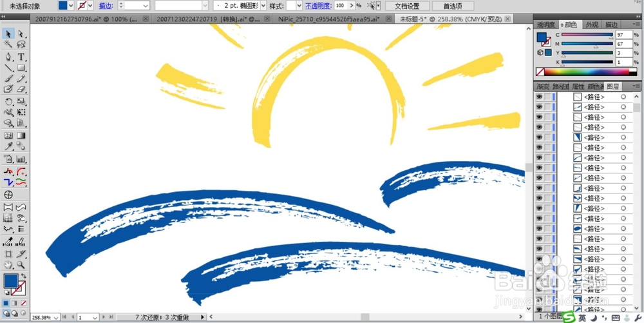Screen dimensions: 644x323
Task: Switch to Draw Normal mode
Action: [6, 313]
